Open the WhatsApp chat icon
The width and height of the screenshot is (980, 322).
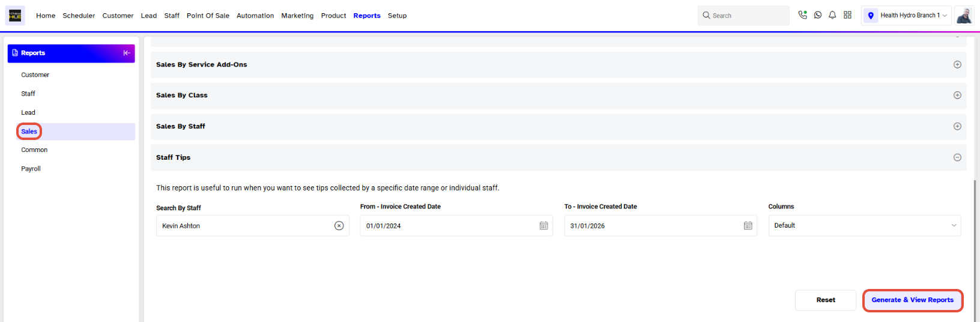[818, 15]
